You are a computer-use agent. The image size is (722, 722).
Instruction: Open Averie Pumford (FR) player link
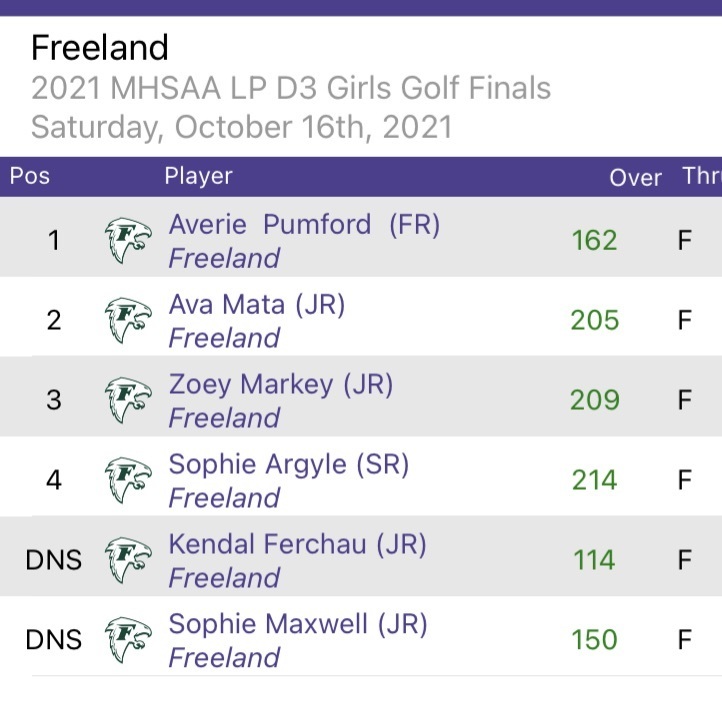pyautogui.click(x=304, y=225)
